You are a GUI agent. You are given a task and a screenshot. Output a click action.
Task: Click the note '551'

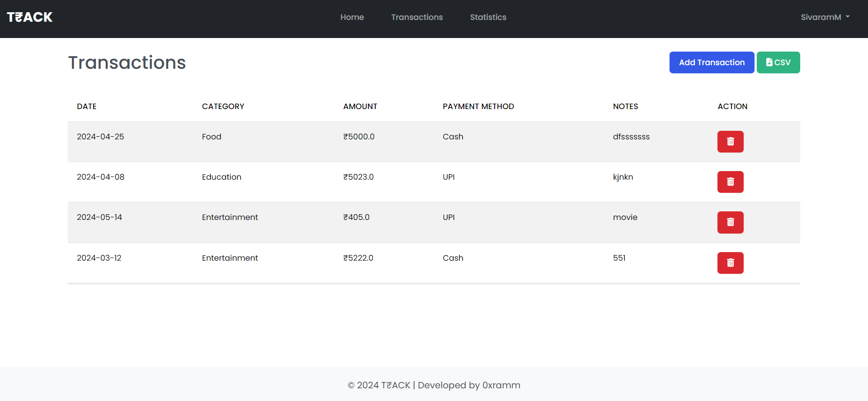[x=619, y=258]
